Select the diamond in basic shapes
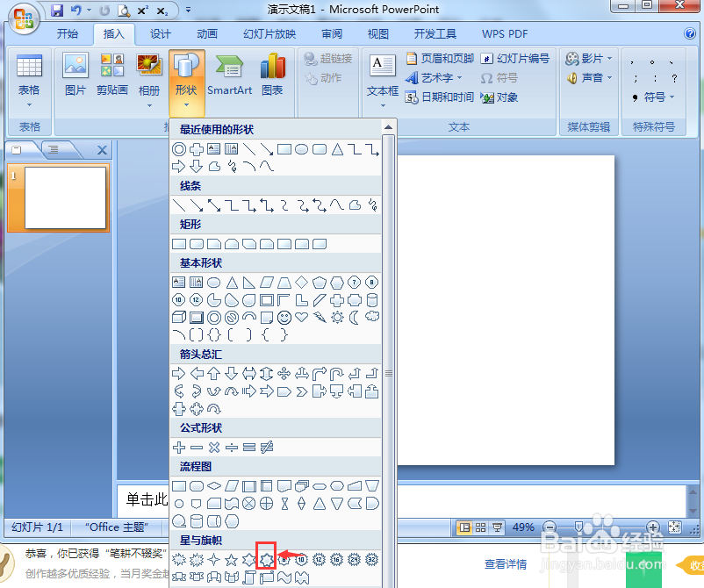The image size is (704, 588). 302,283
